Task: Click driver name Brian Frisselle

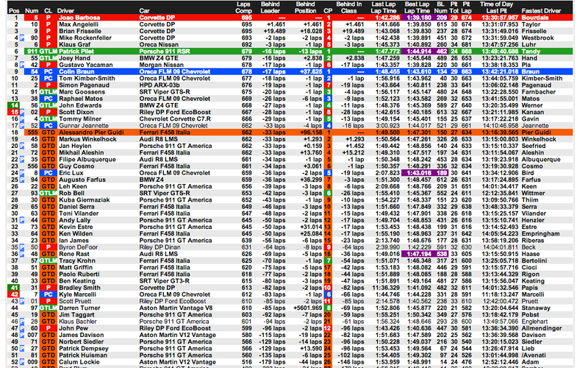Action: pyautogui.click(x=80, y=31)
